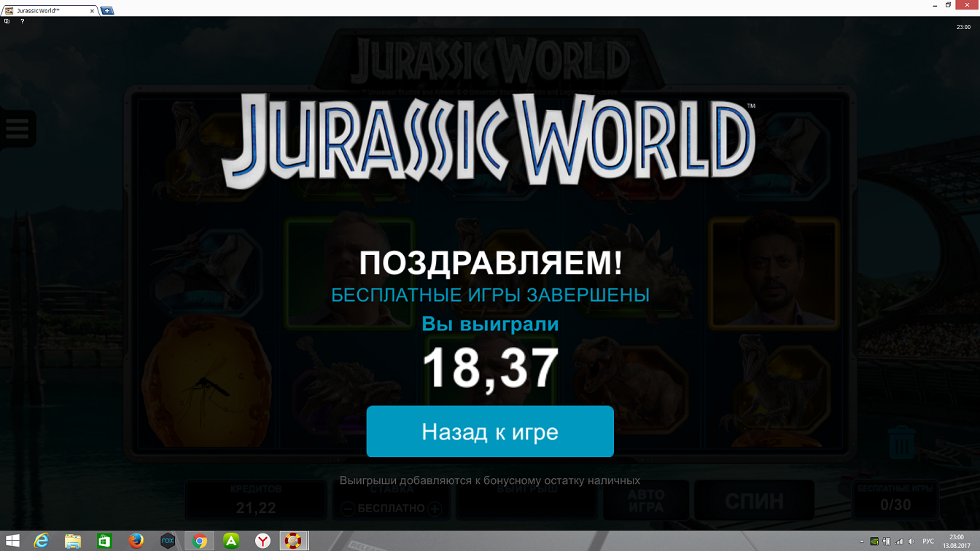Screen dimensions: 980x551
Task: Show hidden system tray icons
Action: coord(863,542)
